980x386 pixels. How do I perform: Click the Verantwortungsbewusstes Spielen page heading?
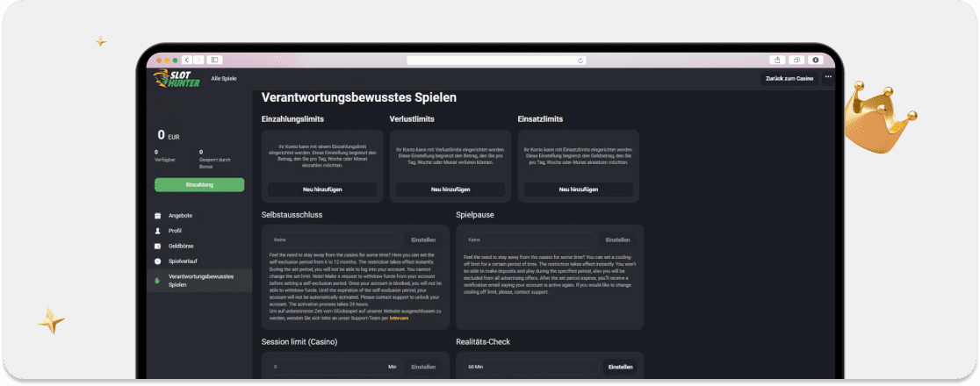(359, 97)
